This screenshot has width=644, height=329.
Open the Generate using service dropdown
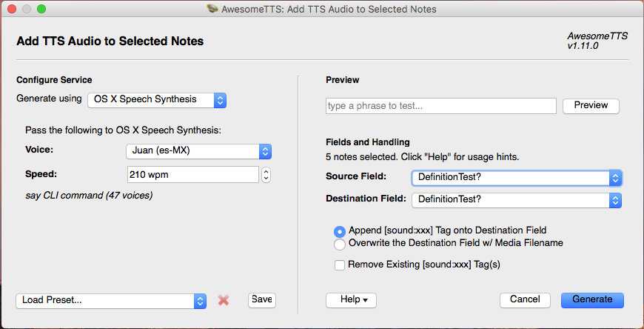coord(157,100)
